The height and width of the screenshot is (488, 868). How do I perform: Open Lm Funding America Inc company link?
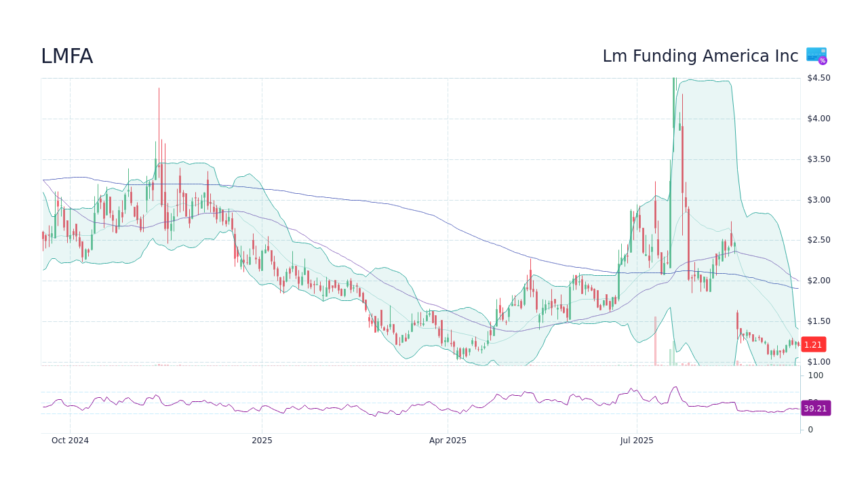click(700, 56)
